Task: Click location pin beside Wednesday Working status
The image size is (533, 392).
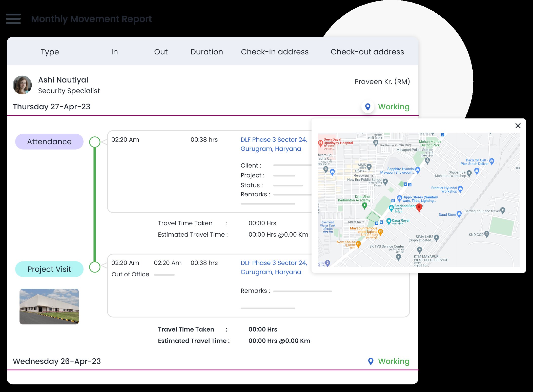Action: [x=371, y=361]
